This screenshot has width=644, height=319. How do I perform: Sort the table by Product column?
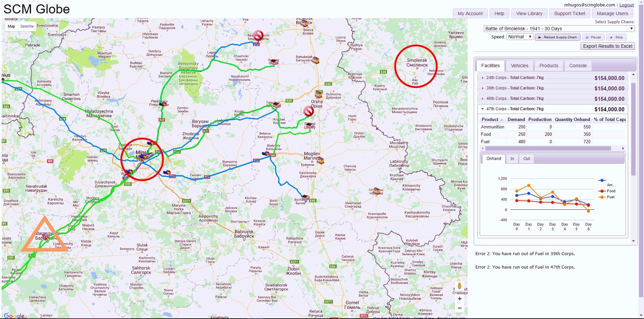pos(492,119)
